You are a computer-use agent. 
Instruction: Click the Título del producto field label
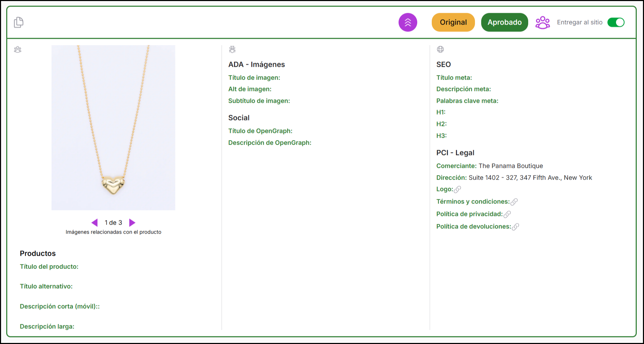coord(49,266)
